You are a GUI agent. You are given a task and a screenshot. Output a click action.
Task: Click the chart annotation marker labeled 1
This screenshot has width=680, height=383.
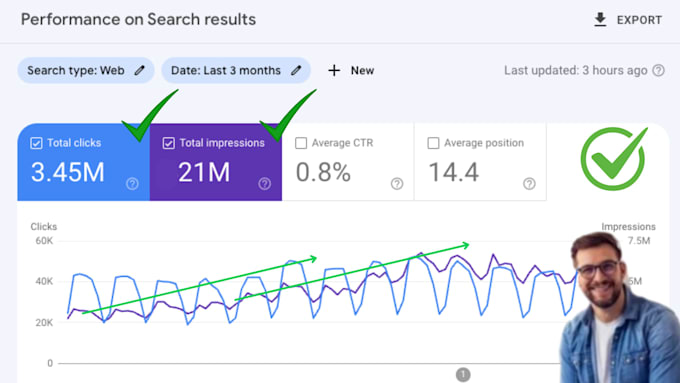coord(463,374)
